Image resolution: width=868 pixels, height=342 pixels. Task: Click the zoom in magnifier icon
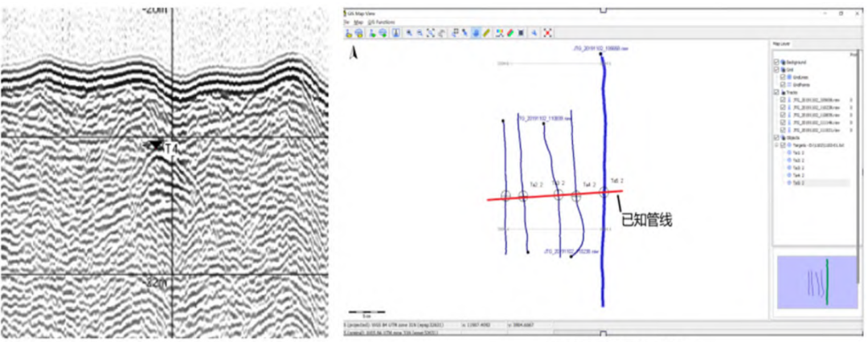(x=409, y=33)
